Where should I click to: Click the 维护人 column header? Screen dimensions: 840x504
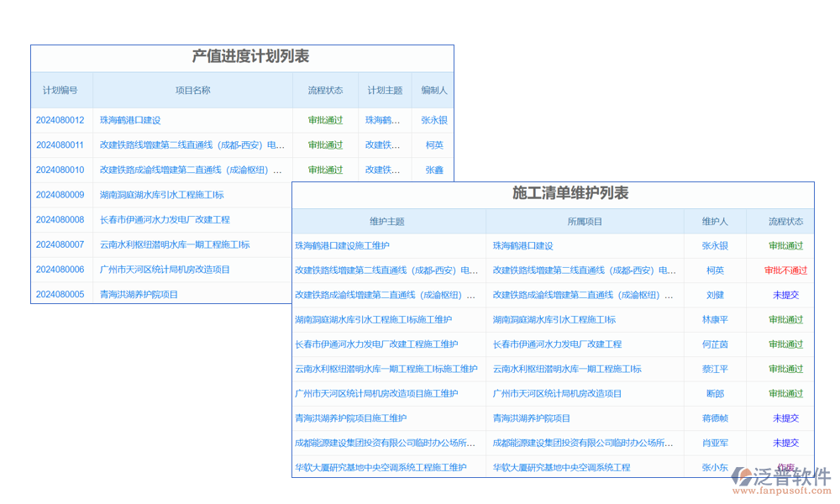click(715, 222)
